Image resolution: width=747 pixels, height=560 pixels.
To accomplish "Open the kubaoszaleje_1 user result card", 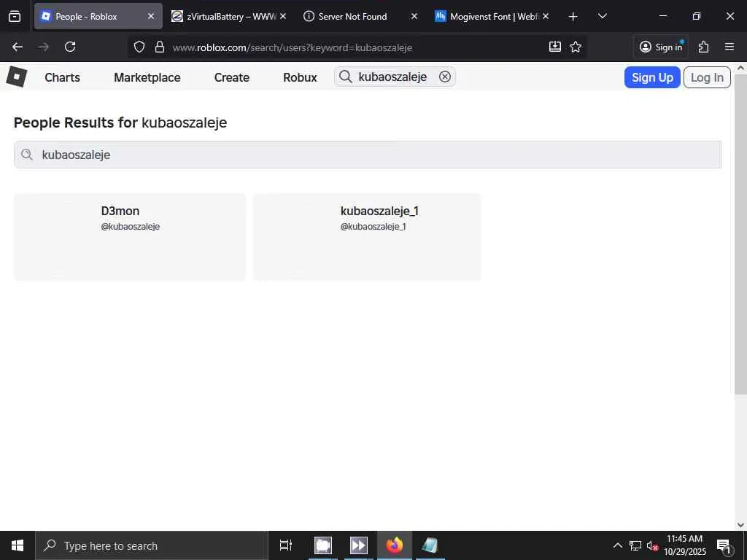I will (367, 237).
